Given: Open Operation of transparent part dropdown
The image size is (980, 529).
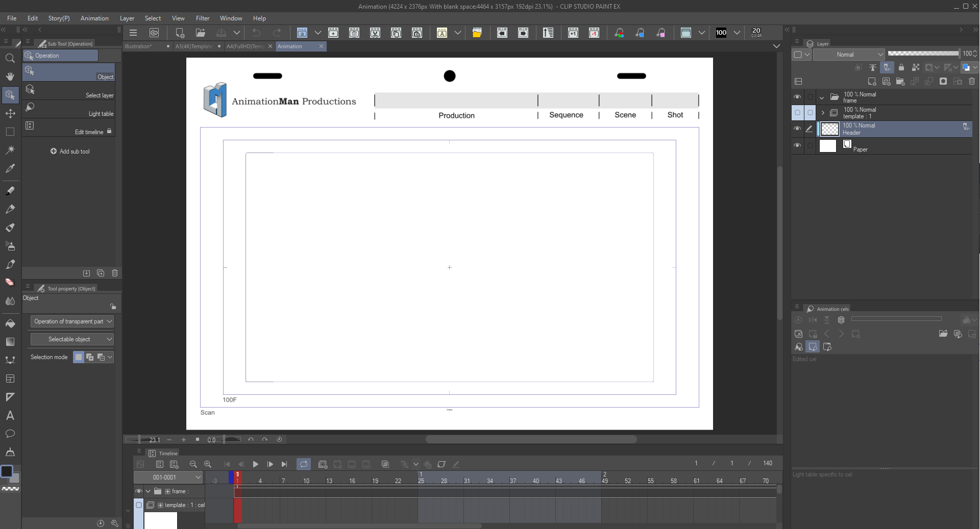Looking at the screenshot, I should tap(72, 321).
